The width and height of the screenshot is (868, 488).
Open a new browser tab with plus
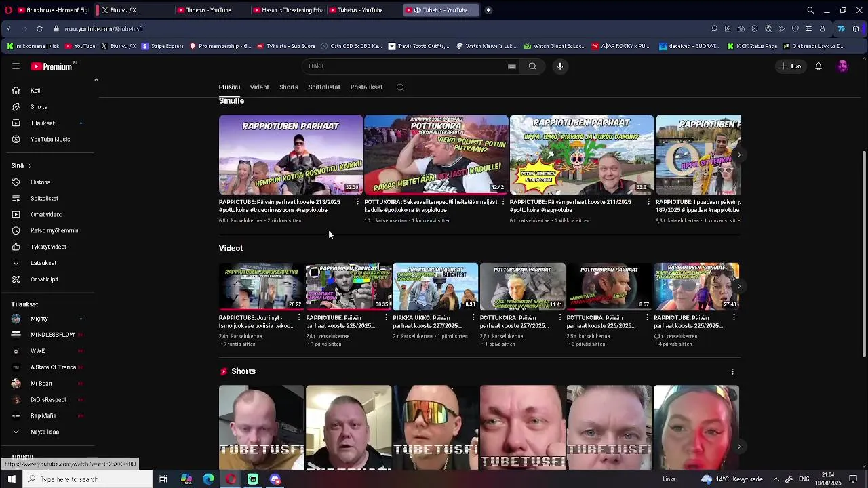(488, 10)
